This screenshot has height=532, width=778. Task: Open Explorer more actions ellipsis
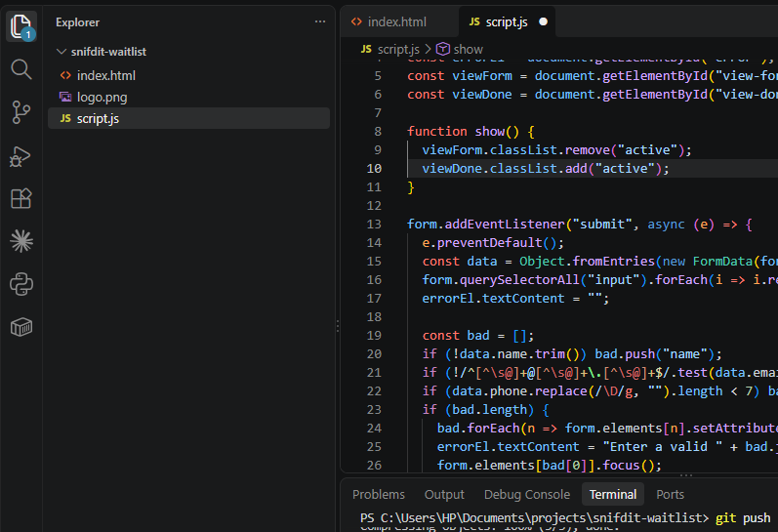coord(320,21)
